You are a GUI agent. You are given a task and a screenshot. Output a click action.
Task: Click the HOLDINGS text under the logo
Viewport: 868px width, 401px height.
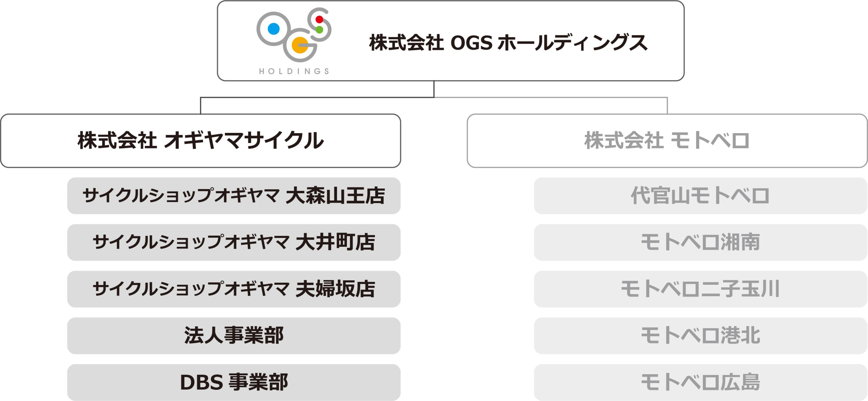pyautogui.click(x=294, y=71)
